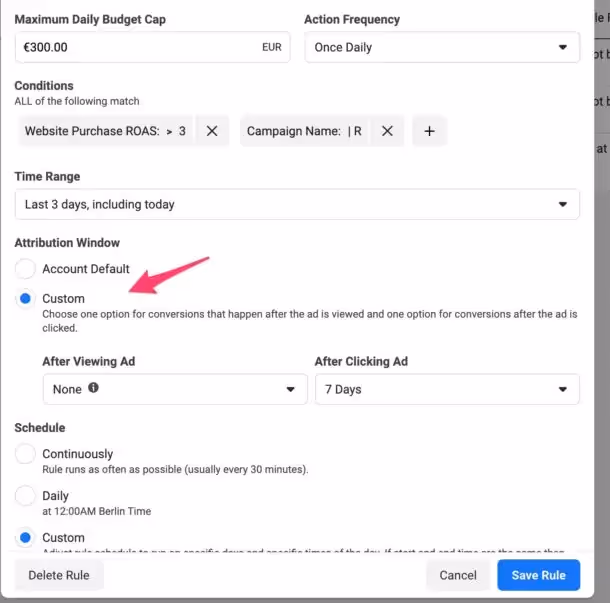The width and height of the screenshot is (610, 603).
Task: Select Account Default attribution window
Action: click(25, 269)
